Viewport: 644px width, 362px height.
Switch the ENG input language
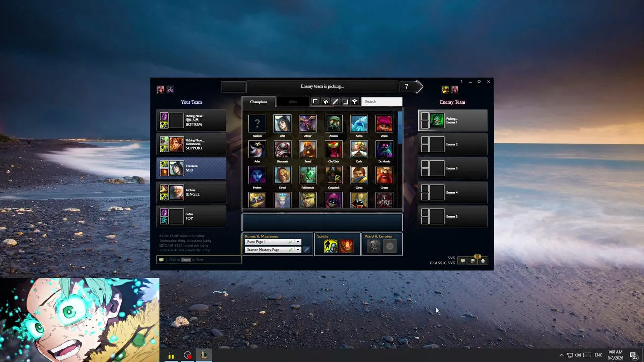point(599,355)
